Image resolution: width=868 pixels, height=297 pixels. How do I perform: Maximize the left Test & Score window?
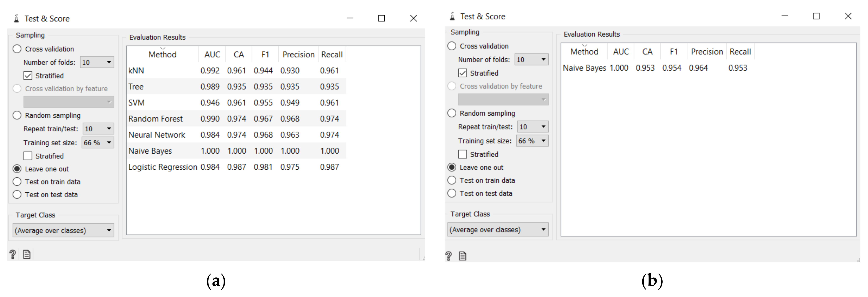point(381,19)
